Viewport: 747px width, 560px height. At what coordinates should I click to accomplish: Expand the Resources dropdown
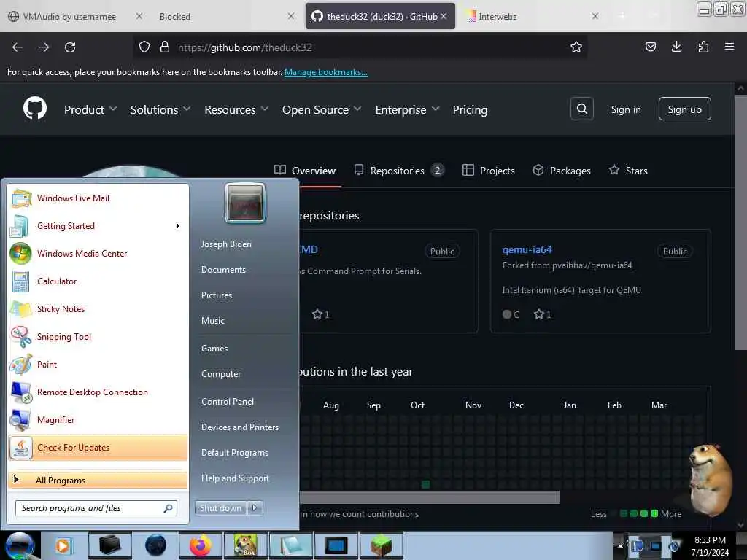(x=236, y=109)
